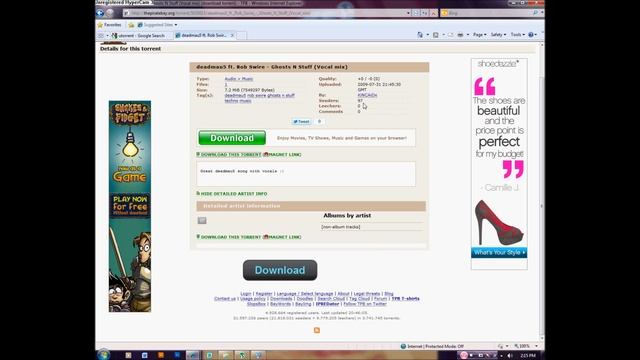Open the Legal threats footer link
The image size is (640, 360).
[367, 293]
